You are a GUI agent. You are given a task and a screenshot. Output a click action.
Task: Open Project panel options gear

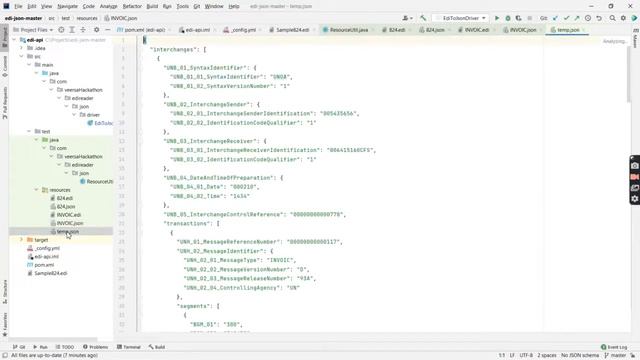pyautogui.click(x=96, y=30)
